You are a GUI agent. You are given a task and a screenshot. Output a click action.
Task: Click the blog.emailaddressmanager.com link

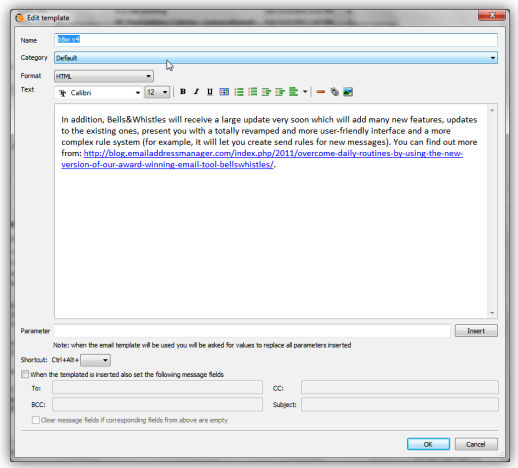coord(262,159)
